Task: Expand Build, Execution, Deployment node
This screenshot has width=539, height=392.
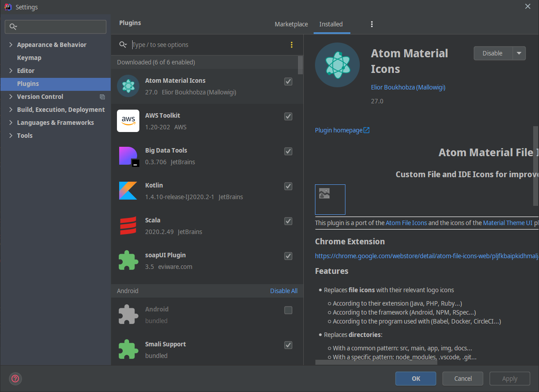Action: point(11,110)
